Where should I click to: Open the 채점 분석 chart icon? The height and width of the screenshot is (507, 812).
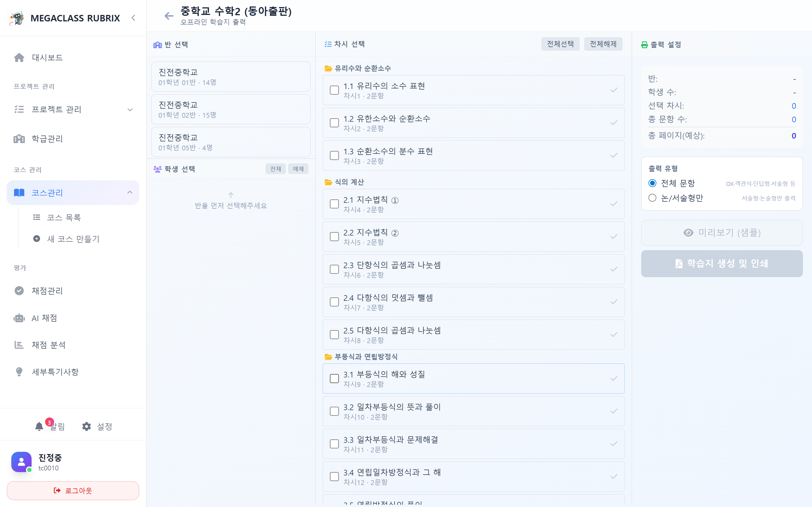[x=19, y=344]
